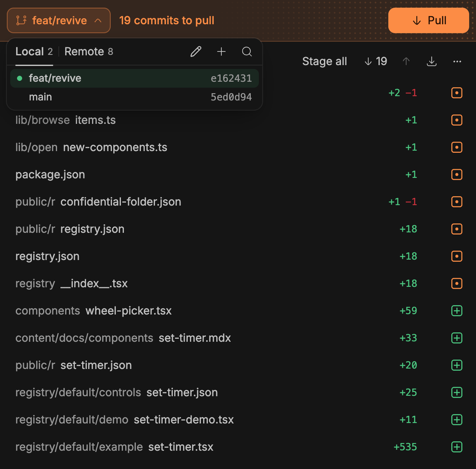Screen dimensions: 476x469
Task: Open the registry/default/example set-timer.tsx row
Action: [x=238, y=447]
